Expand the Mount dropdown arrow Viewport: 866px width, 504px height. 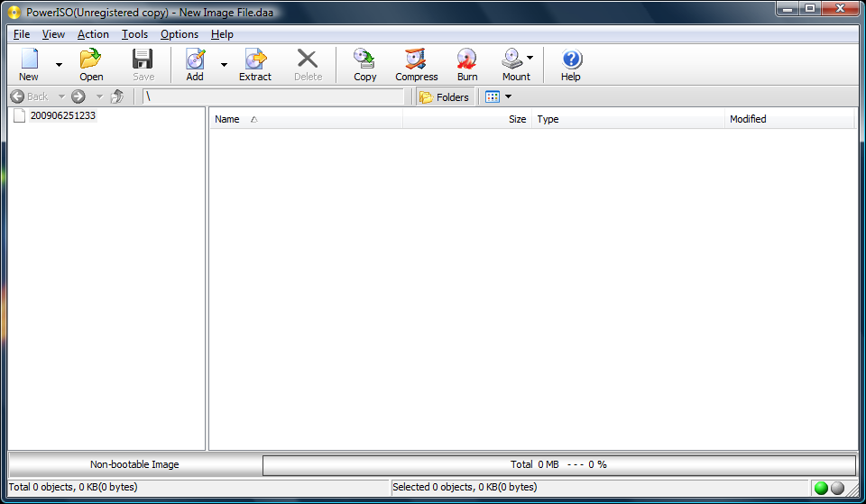[530, 58]
